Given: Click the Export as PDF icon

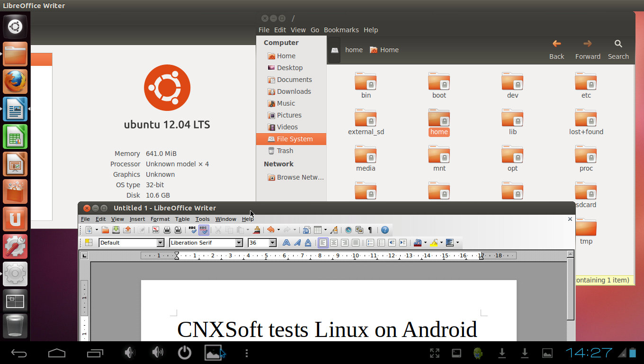Looking at the screenshot, I should point(156,230).
